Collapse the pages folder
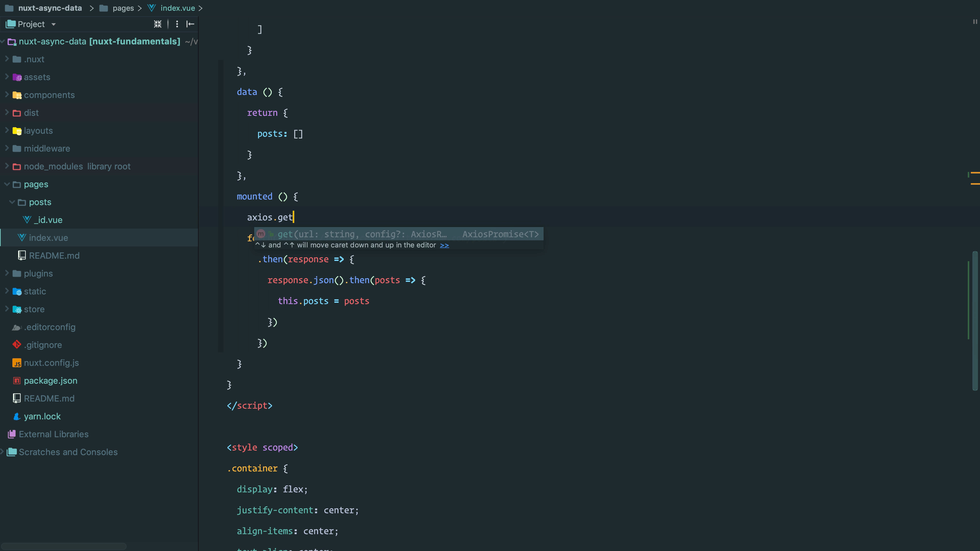Image resolution: width=980 pixels, height=551 pixels. pyautogui.click(x=7, y=184)
